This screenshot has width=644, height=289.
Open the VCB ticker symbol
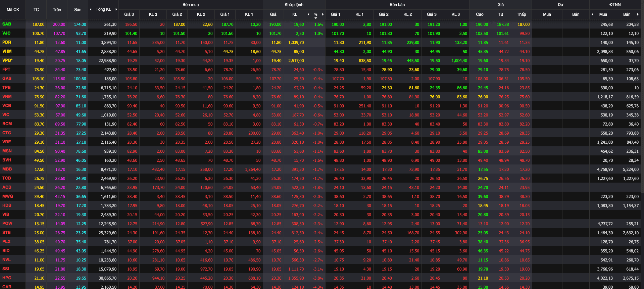tap(7, 106)
